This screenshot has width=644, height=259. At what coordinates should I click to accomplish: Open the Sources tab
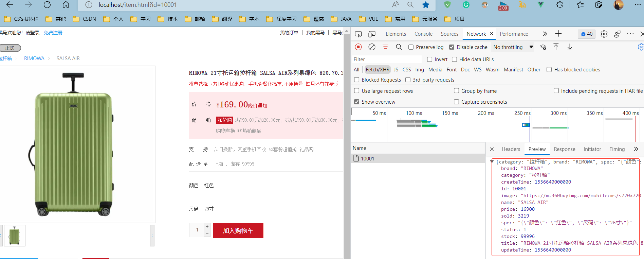(449, 34)
